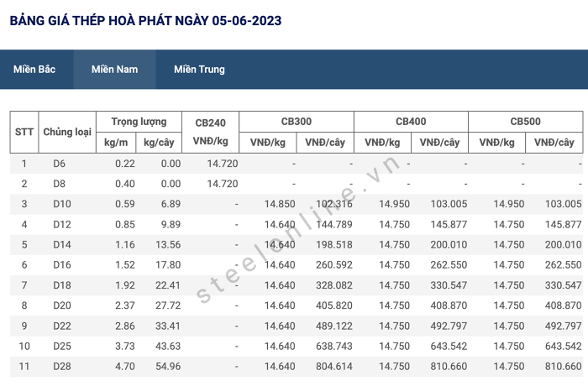Click the 14.850 CB300 price for D10

tap(280, 204)
